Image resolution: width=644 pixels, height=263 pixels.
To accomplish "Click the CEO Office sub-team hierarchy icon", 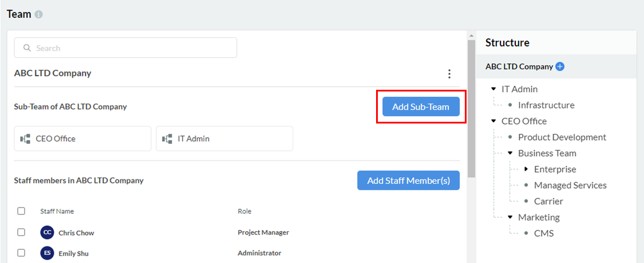I will pos(25,138).
